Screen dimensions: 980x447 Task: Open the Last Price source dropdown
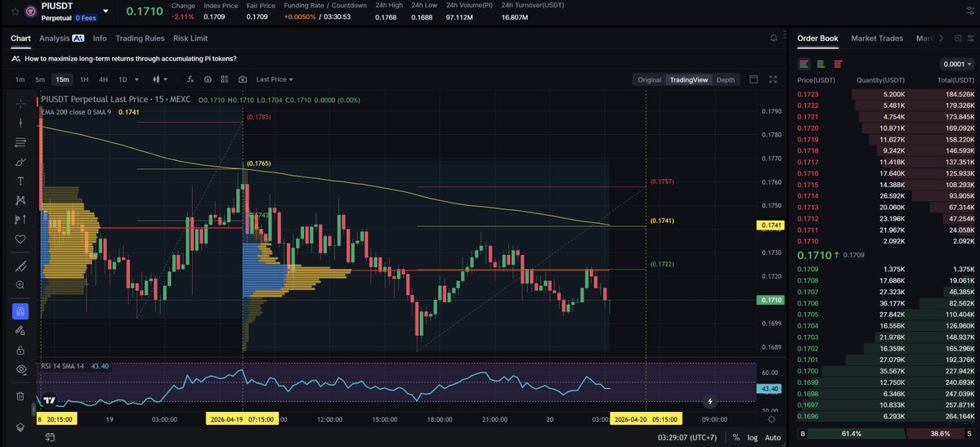[x=275, y=79]
